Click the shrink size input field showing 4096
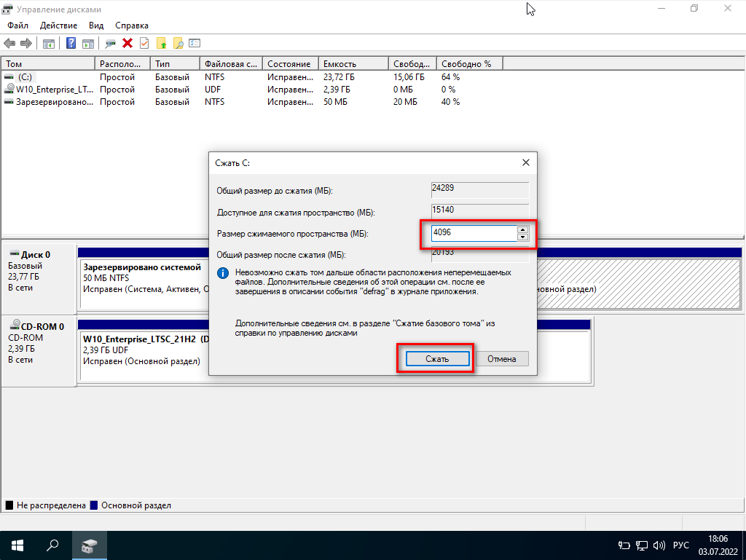This screenshot has width=746, height=560. [x=472, y=234]
